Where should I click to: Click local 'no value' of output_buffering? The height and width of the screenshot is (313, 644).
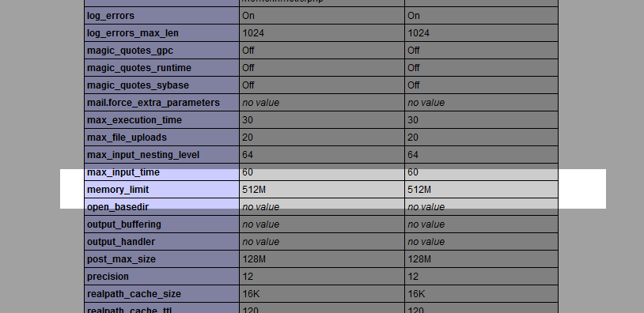click(261, 224)
